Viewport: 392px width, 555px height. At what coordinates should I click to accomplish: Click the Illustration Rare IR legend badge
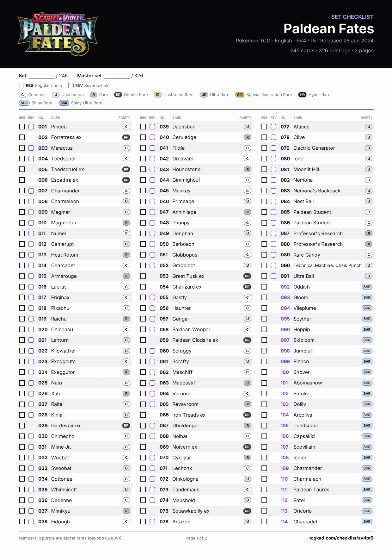pyautogui.click(x=157, y=95)
